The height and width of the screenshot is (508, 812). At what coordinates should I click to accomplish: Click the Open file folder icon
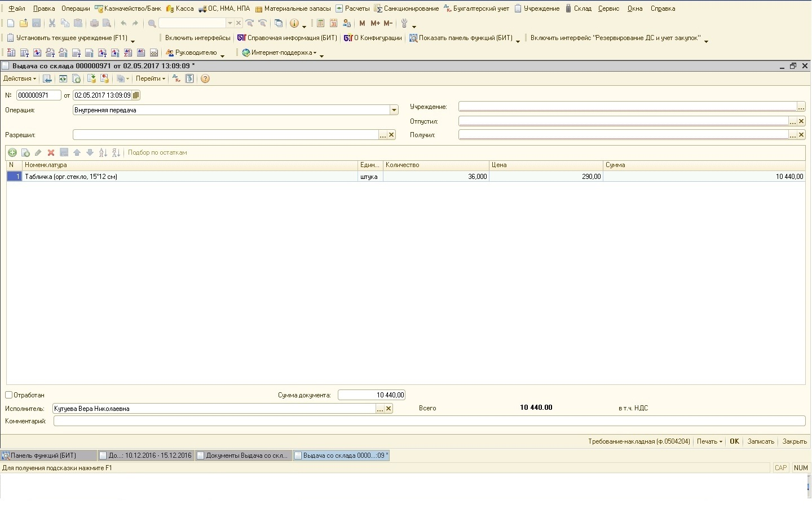pos(24,23)
